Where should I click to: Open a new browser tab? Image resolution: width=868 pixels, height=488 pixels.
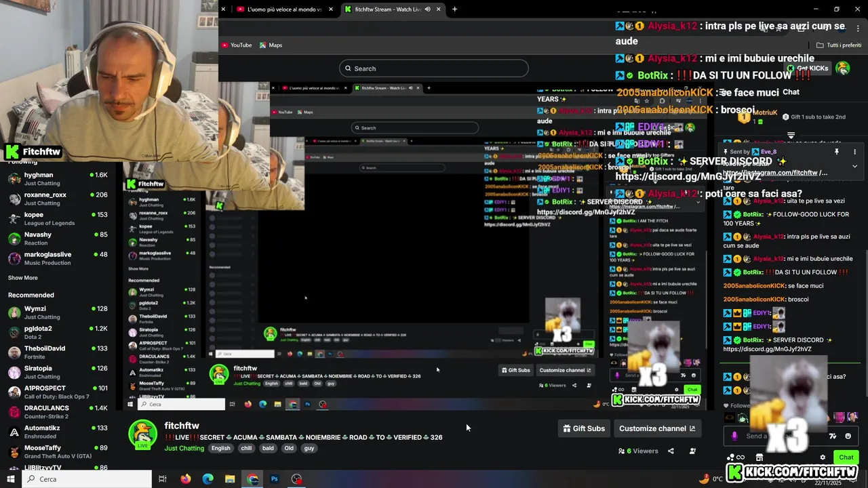click(454, 9)
